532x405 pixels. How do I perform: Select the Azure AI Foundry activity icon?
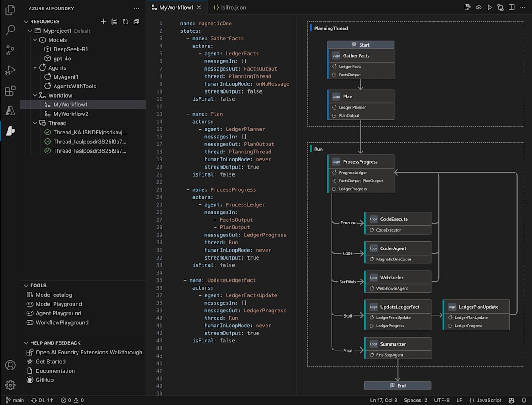[x=10, y=131]
